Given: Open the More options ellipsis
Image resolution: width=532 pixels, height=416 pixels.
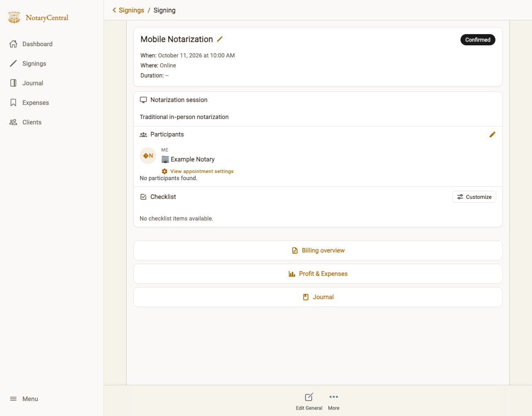Looking at the screenshot, I should (334, 402).
